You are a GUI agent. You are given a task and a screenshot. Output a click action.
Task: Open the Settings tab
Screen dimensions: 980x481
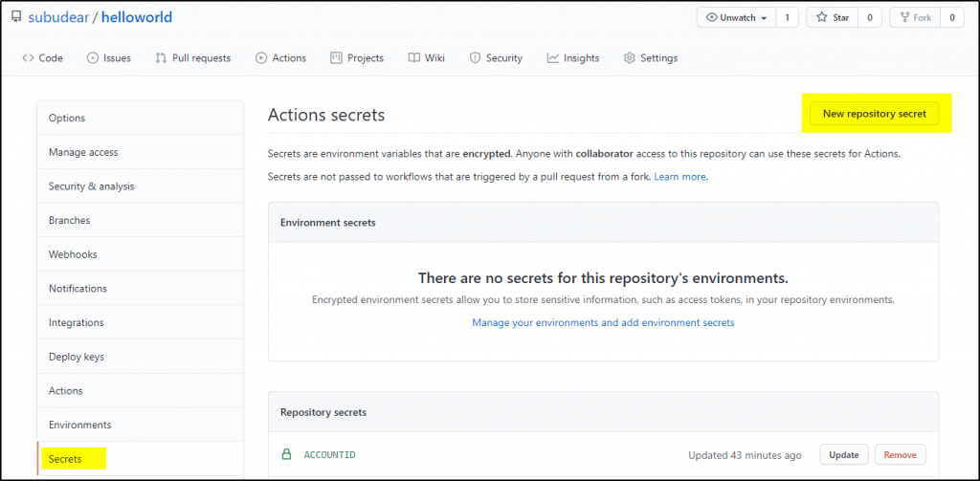pos(651,58)
